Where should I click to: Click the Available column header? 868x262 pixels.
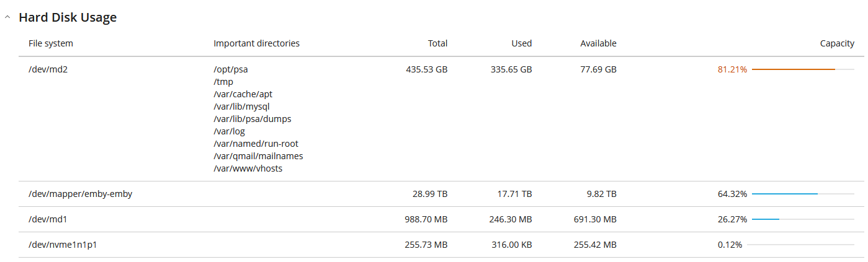[x=599, y=43]
